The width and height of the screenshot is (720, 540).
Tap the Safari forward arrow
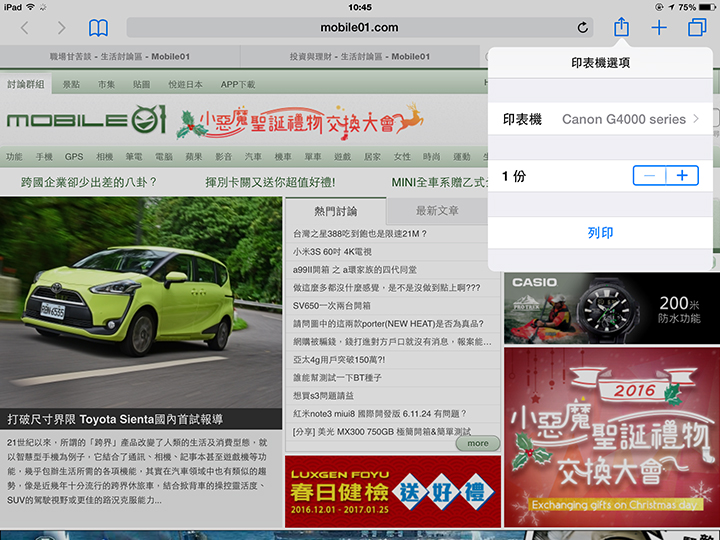coord(61,28)
